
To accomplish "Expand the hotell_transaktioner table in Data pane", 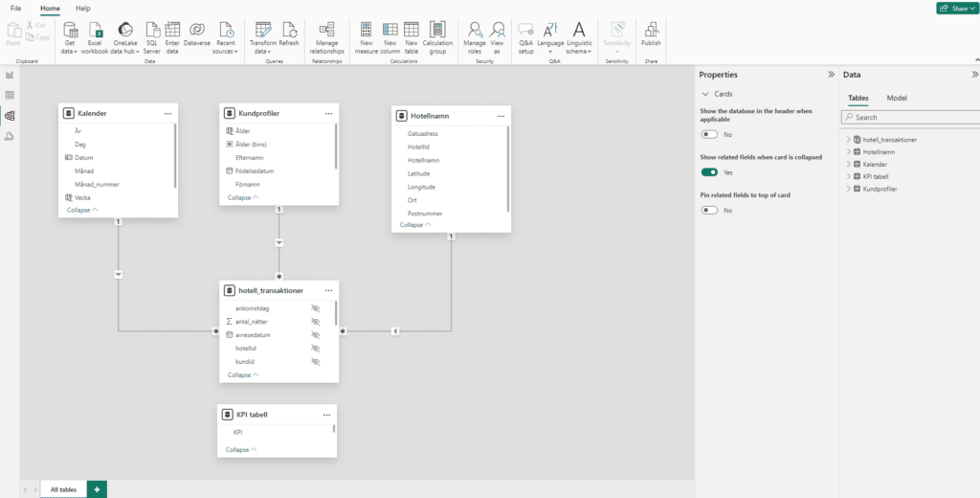I will [848, 140].
